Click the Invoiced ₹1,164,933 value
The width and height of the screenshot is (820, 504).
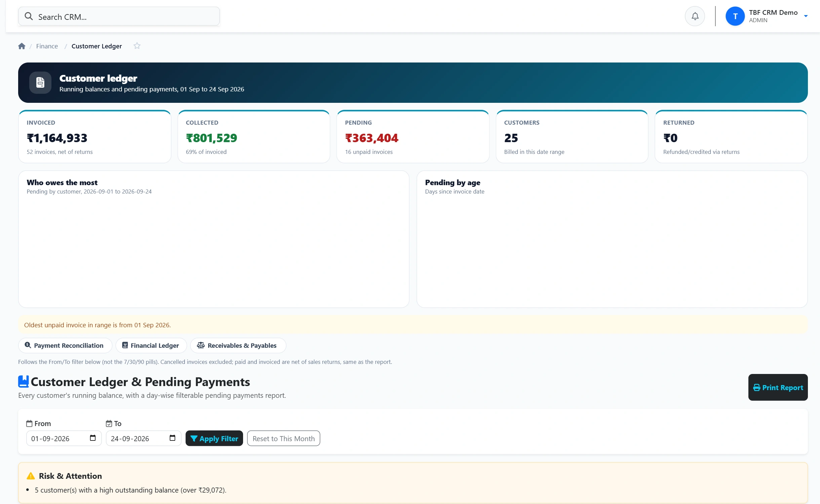(57, 138)
